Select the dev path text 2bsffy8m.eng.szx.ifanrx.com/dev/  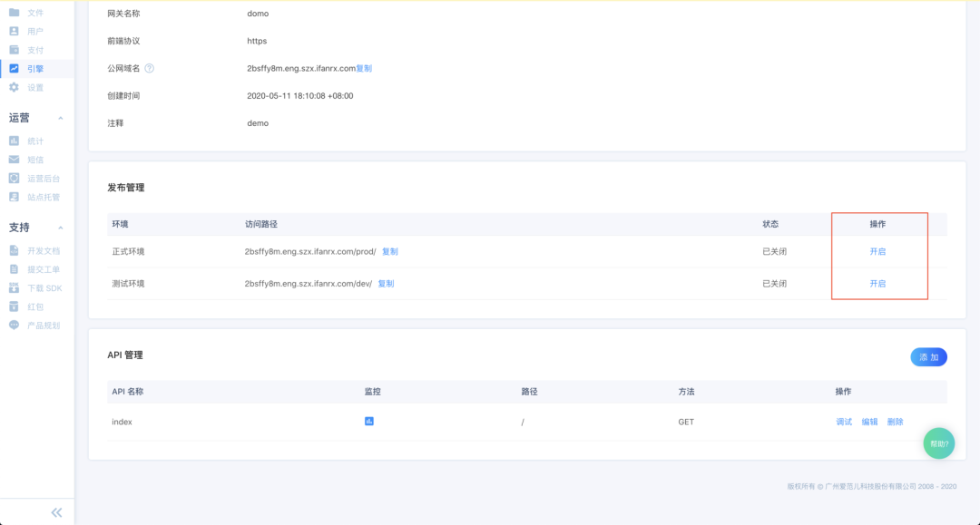309,284
